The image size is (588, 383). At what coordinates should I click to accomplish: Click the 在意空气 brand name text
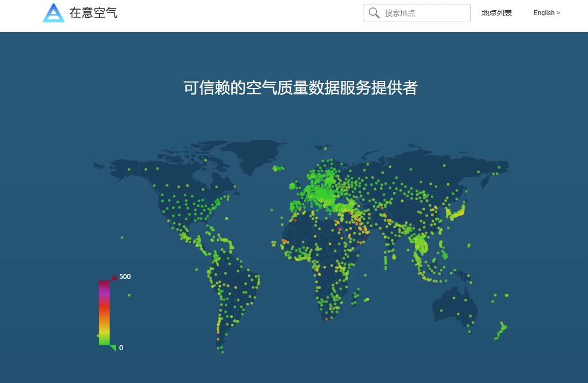[x=93, y=13]
